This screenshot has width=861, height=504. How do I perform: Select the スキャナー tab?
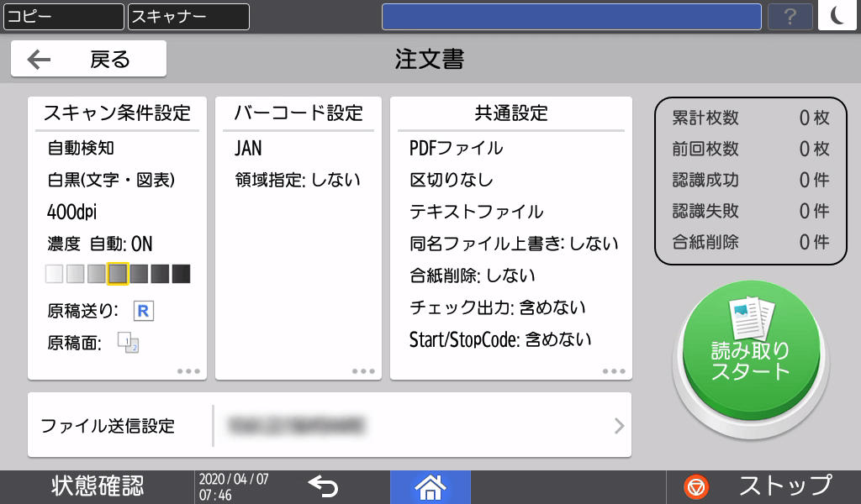coord(187,15)
